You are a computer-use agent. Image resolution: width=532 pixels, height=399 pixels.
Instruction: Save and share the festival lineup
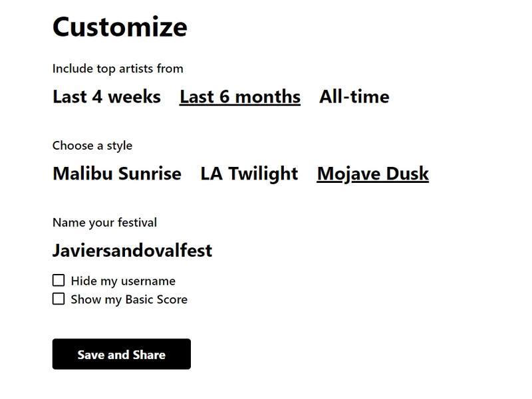tap(122, 354)
